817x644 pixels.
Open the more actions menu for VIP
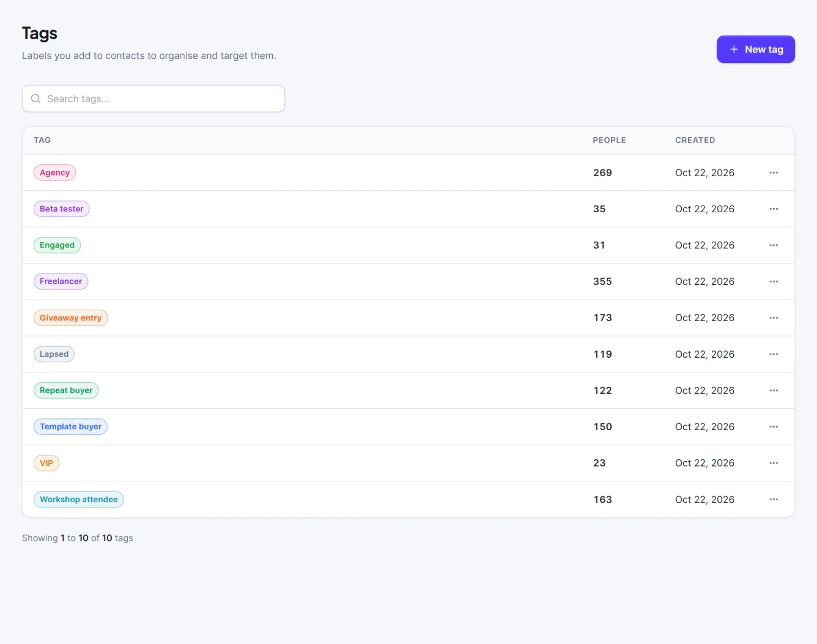click(x=774, y=463)
